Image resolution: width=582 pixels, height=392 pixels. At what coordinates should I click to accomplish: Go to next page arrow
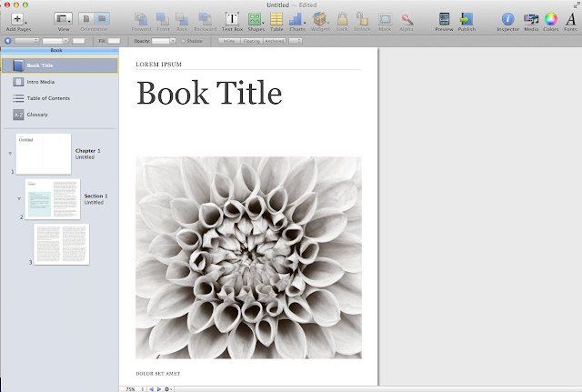[x=159, y=389]
